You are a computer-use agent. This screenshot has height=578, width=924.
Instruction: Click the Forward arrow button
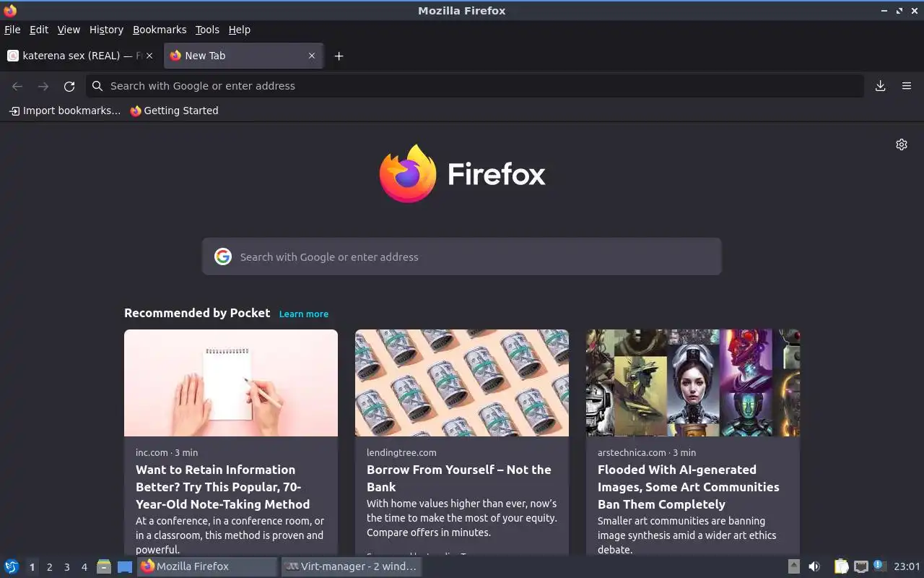(x=43, y=86)
